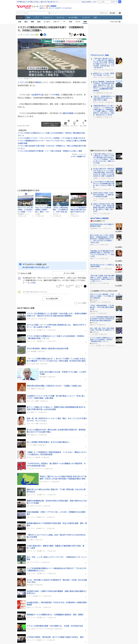Switch to the スポーツ category
This screenshot has width=138, height=644.
[56, 22]
